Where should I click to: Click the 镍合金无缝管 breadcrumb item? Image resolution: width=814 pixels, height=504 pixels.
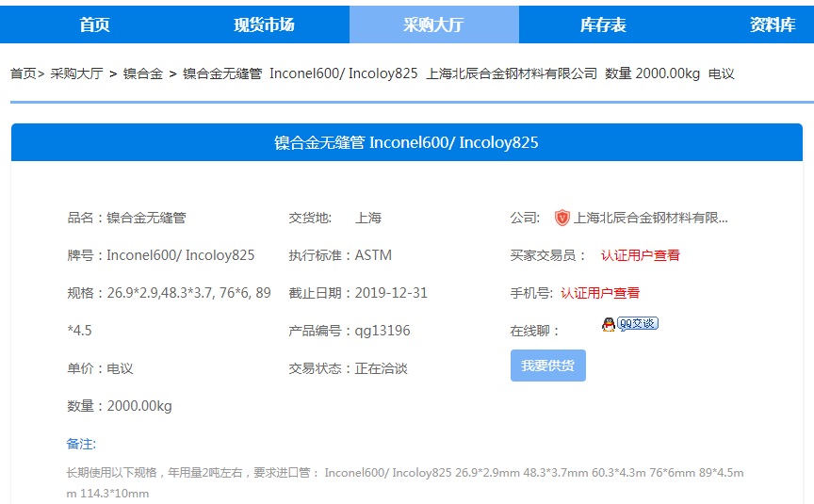(x=222, y=73)
